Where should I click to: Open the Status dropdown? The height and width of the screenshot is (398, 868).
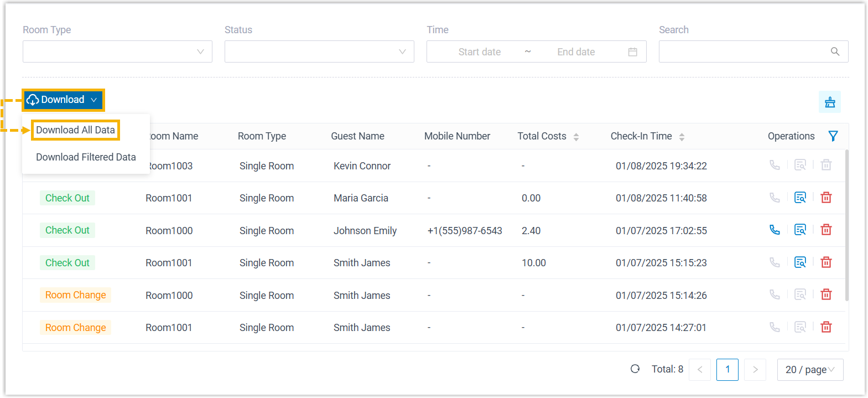319,51
